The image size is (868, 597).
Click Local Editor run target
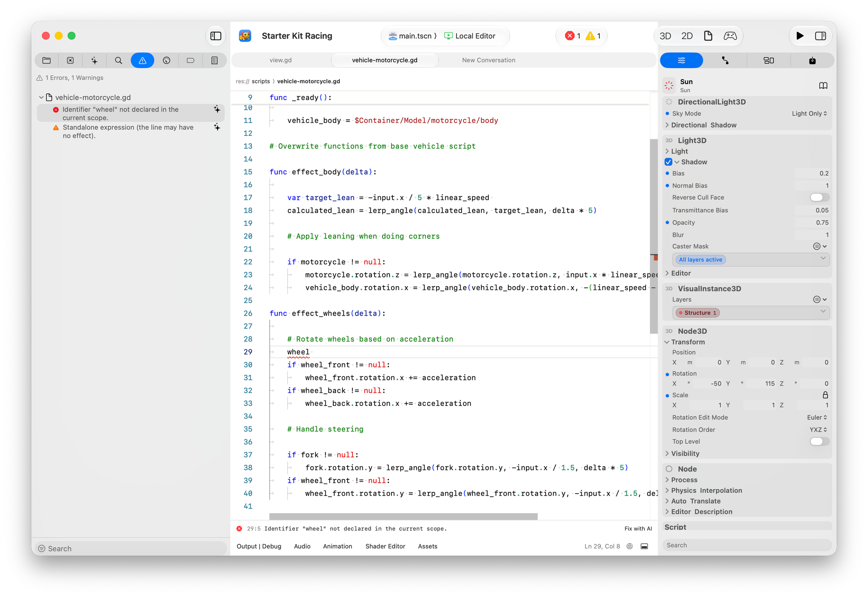470,36
